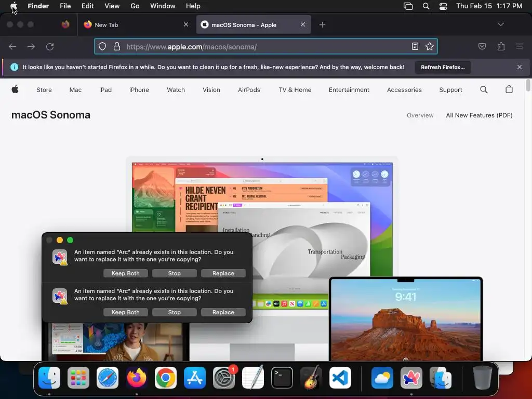Click the site padlock icon

click(117, 46)
